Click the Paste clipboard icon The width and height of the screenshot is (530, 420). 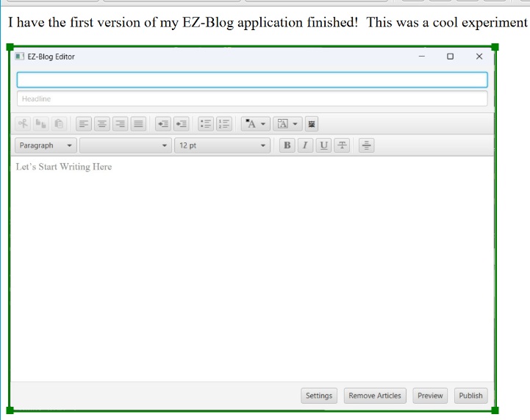click(59, 124)
